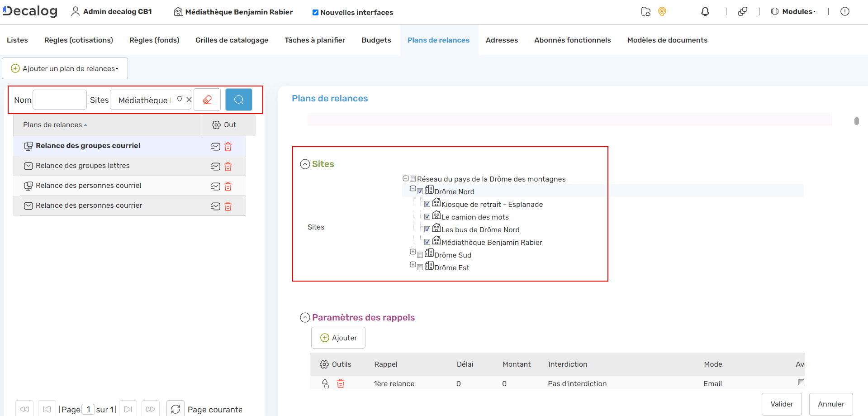Delete the 1ère relance reminder row
The width and height of the screenshot is (868, 416).
click(341, 384)
